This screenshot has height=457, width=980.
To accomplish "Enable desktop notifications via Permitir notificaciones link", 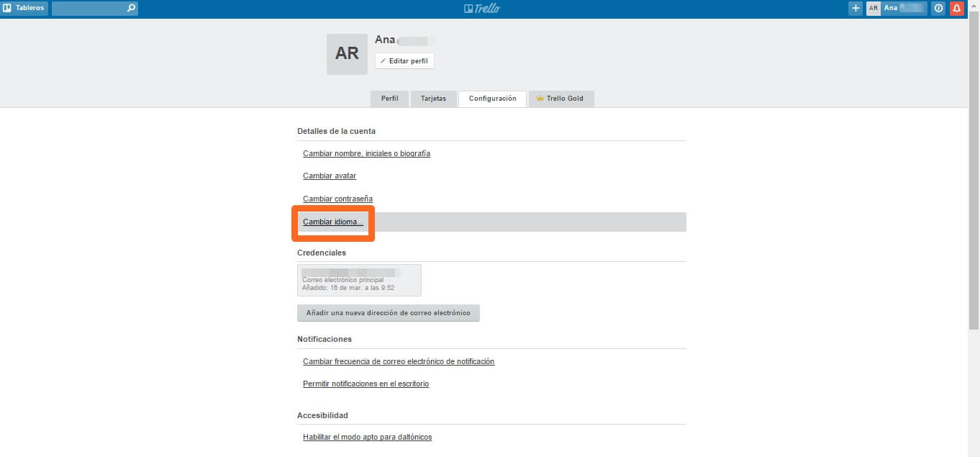I will pos(366,384).
